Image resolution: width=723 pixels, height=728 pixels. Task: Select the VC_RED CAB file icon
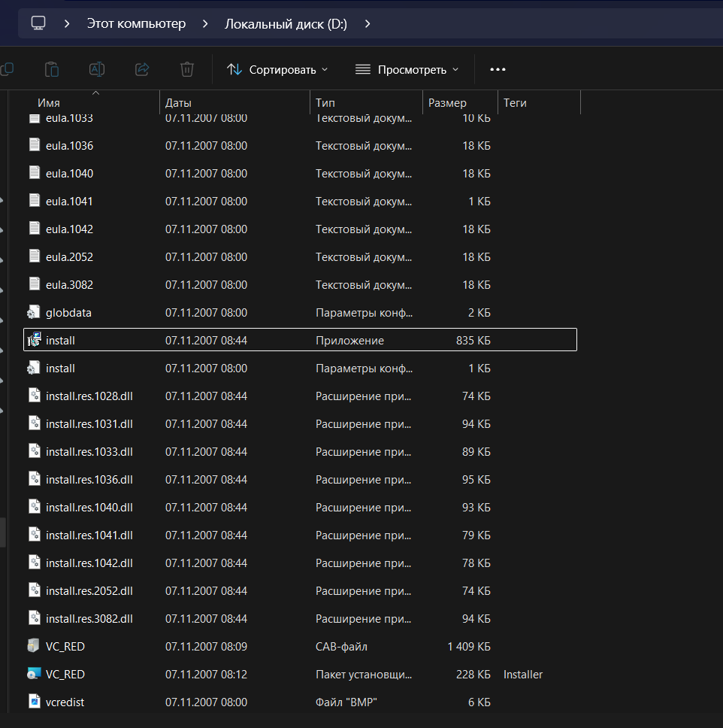coord(33,646)
